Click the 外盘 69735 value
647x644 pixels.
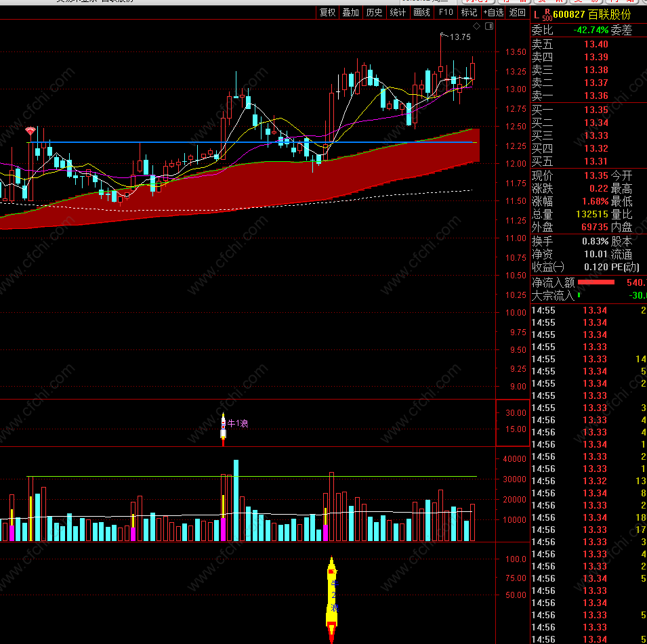click(595, 227)
